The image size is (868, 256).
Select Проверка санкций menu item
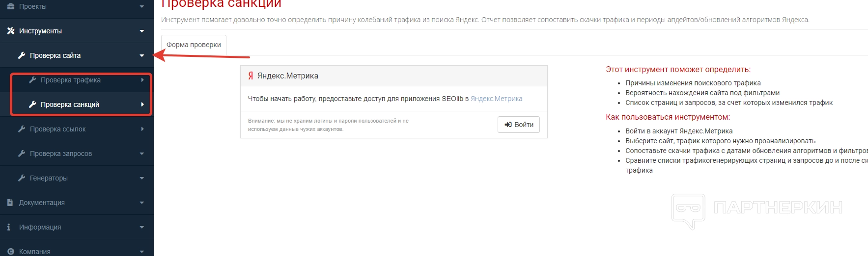pyautogui.click(x=77, y=104)
